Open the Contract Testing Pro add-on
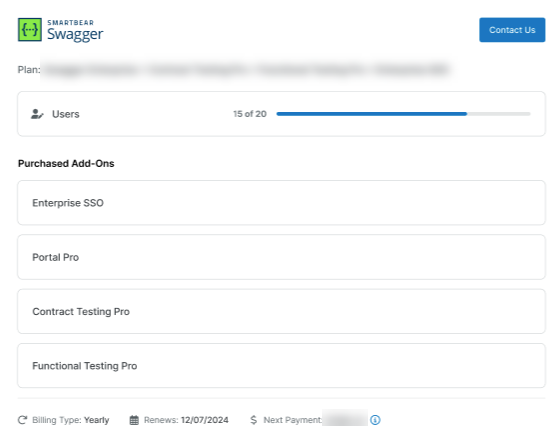This screenshot has height=436, width=551. (281, 311)
